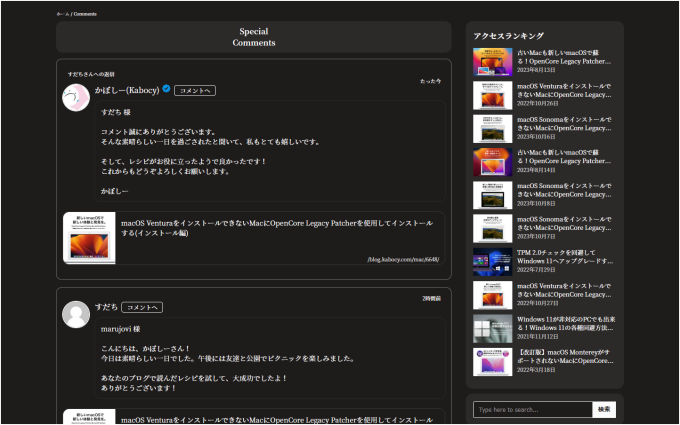Select the Comments breadcrumb entry
Screen dimensions: 680x425
(x=85, y=14)
